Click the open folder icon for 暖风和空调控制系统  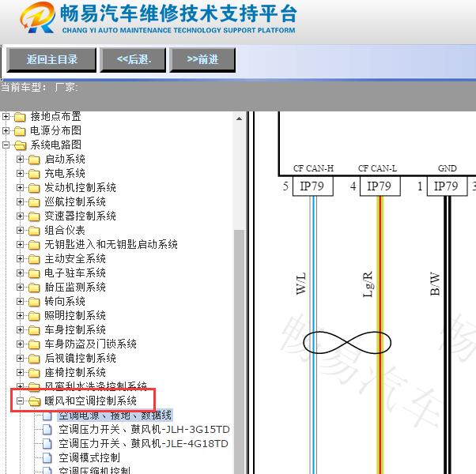pyautogui.click(x=34, y=401)
